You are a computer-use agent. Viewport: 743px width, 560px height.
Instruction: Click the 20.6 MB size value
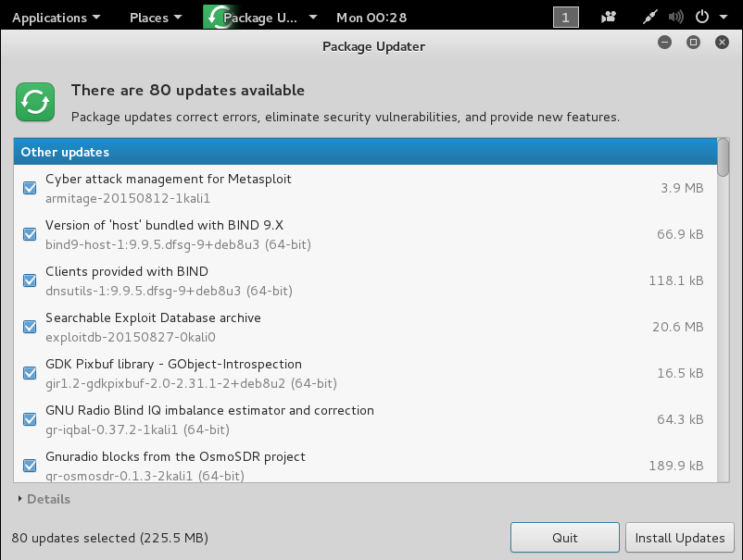point(678,327)
